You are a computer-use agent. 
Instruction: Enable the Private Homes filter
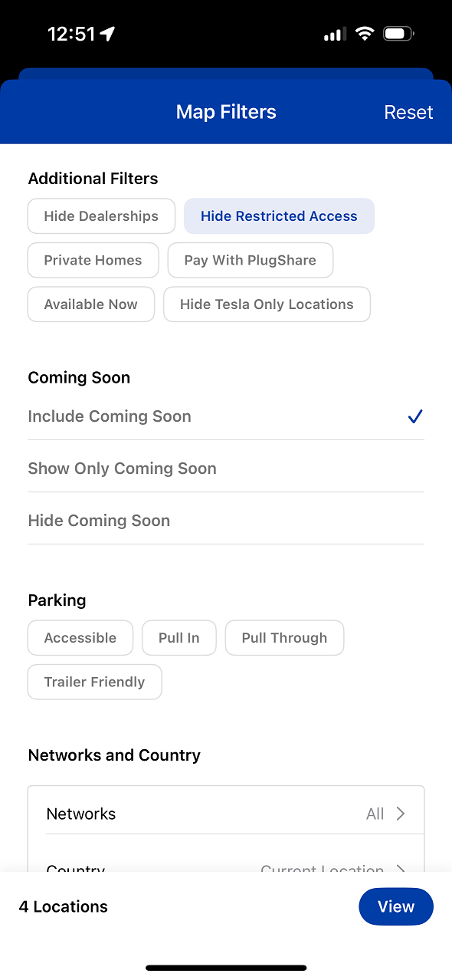tap(93, 260)
